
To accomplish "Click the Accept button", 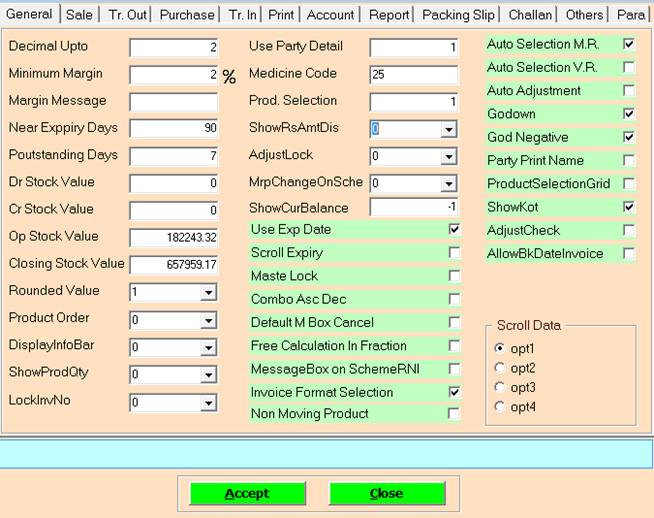I will coord(247,493).
